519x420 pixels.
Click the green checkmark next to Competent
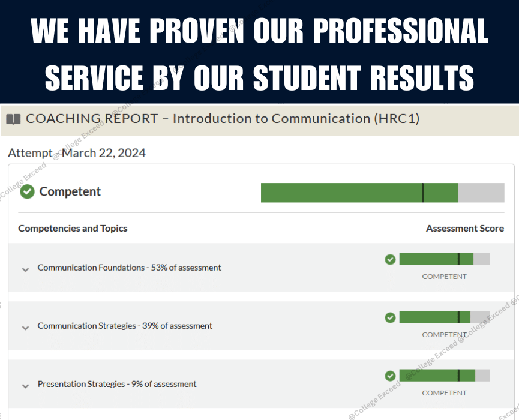[27, 191]
